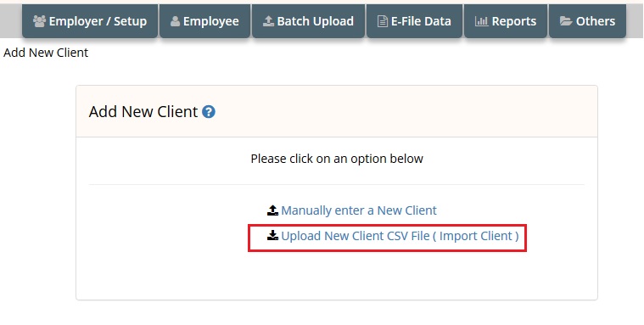The image size is (644, 325).
Task: Open the blue help question mark icon
Action: point(209,112)
